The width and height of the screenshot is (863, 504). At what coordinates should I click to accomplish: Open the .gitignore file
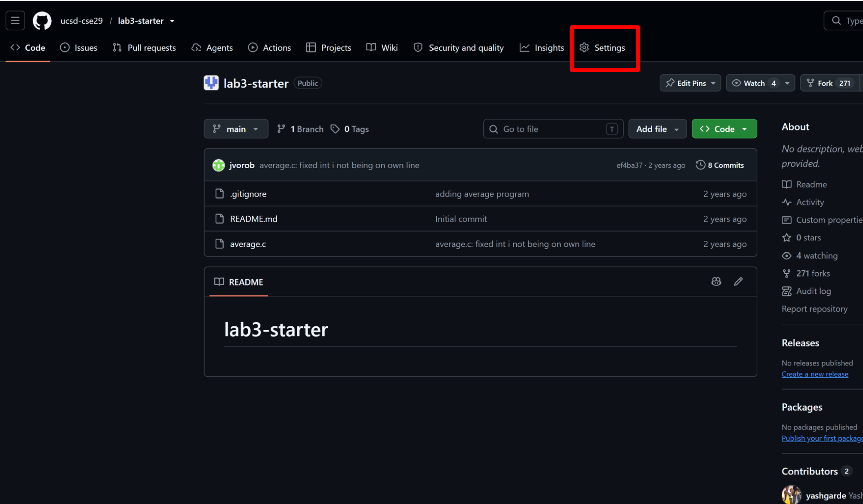point(248,194)
